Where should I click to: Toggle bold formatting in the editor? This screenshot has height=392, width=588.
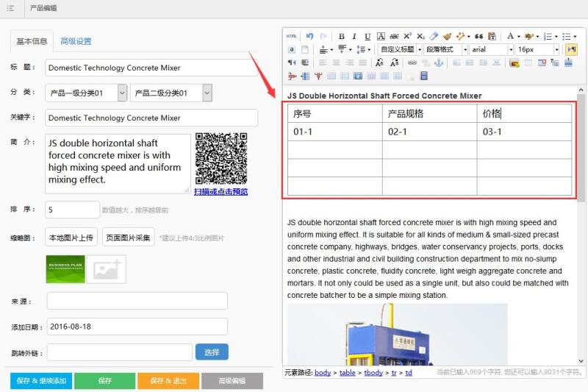tap(341, 36)
